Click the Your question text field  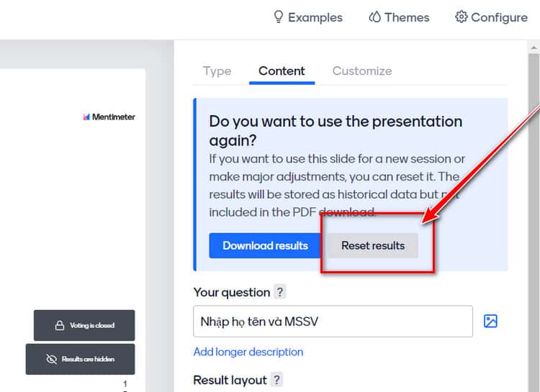pyautogui.click(x=333, y=321)
